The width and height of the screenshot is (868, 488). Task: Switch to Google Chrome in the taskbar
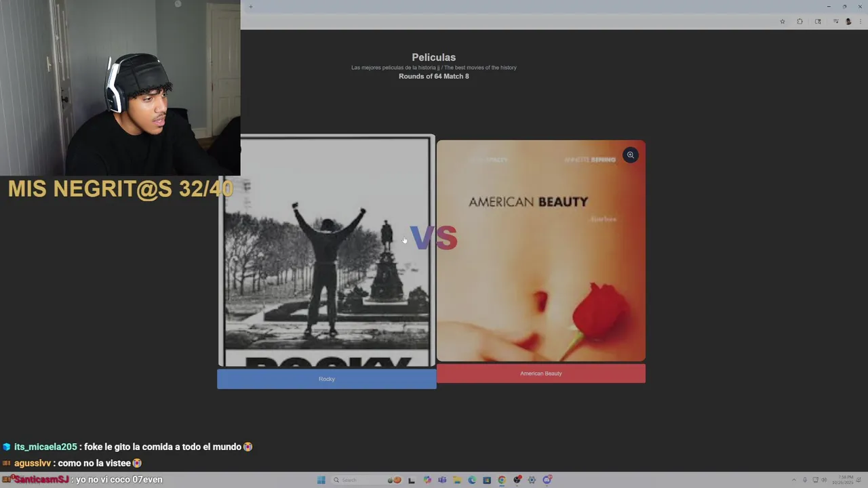[x=502, y=480]
